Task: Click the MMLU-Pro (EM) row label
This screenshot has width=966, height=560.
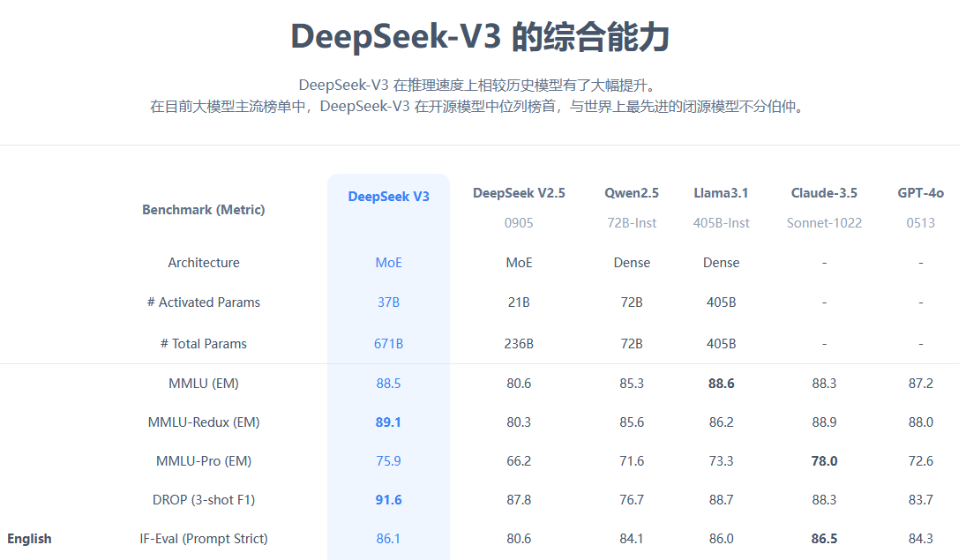Action: point(203,460)
